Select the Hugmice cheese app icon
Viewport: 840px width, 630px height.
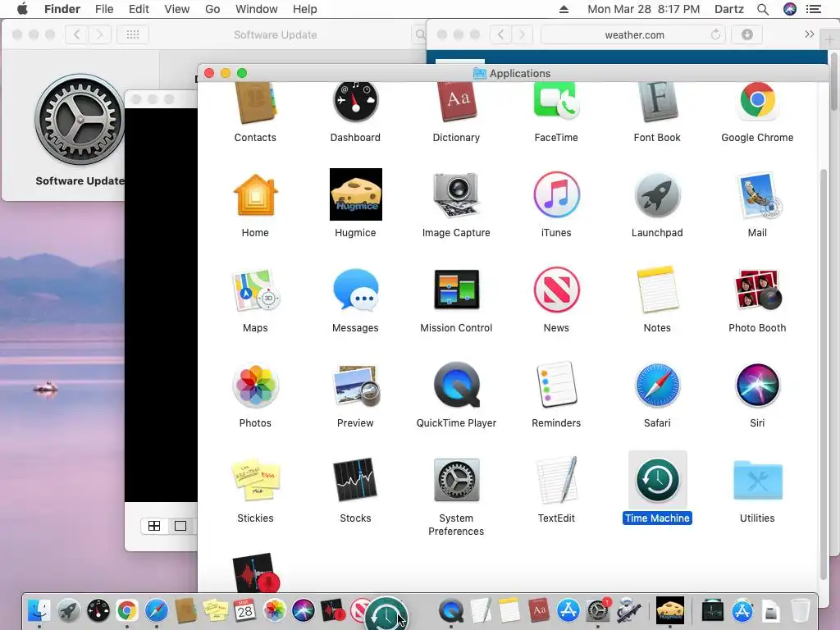coord(356,194)
